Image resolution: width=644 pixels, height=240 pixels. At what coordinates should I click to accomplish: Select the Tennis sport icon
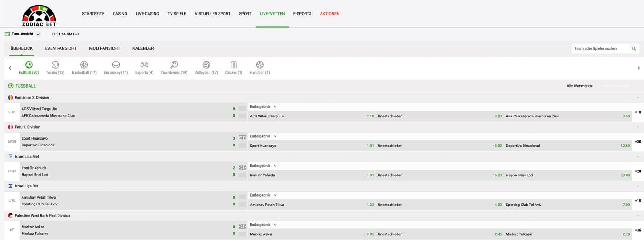coord(55,65)
